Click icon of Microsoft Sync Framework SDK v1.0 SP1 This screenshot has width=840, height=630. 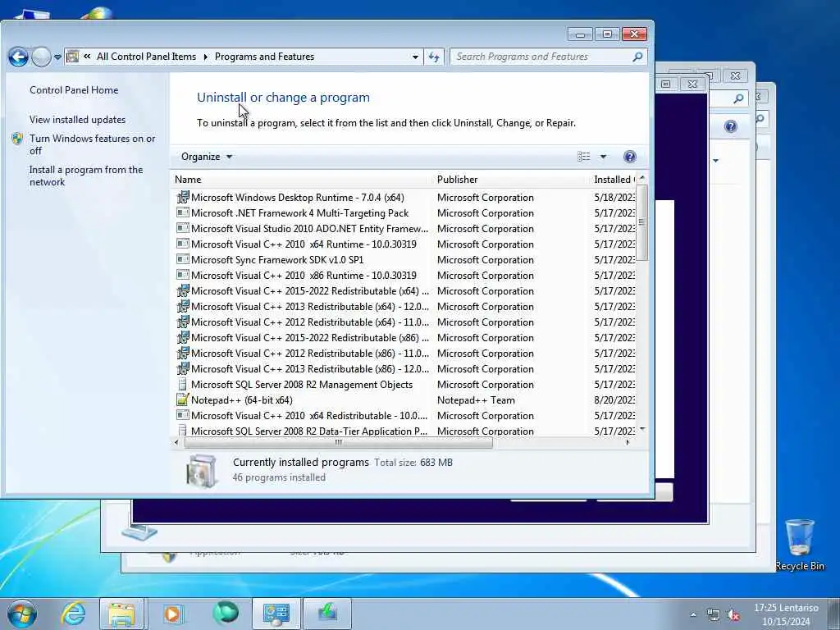pos(183,259)
